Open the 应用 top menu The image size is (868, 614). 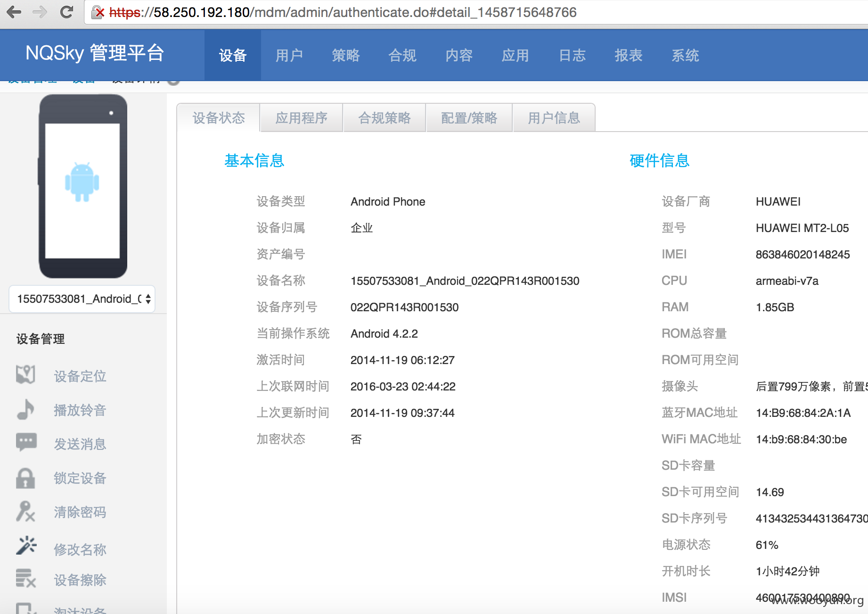516,55
